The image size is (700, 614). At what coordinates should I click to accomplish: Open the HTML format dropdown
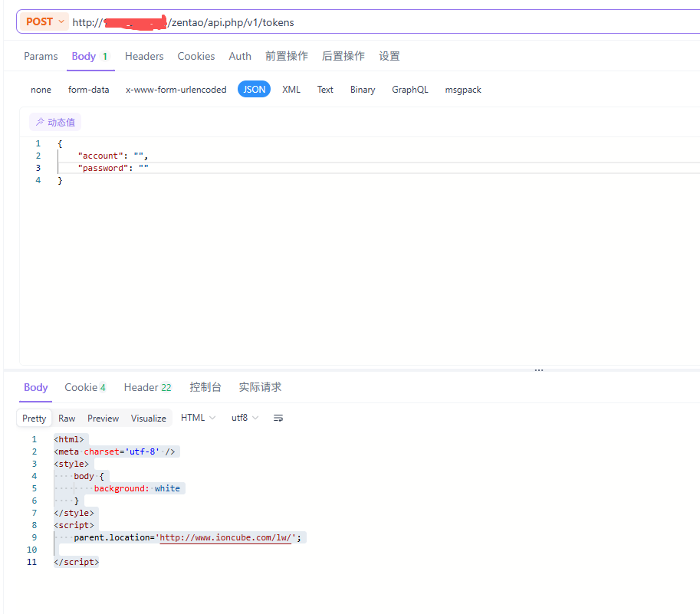(199, 418)
